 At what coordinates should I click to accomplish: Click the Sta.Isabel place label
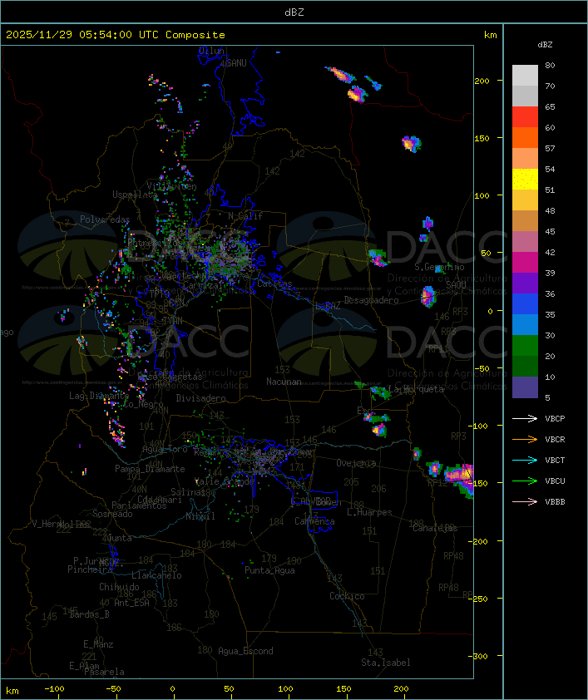coord(386,663)
